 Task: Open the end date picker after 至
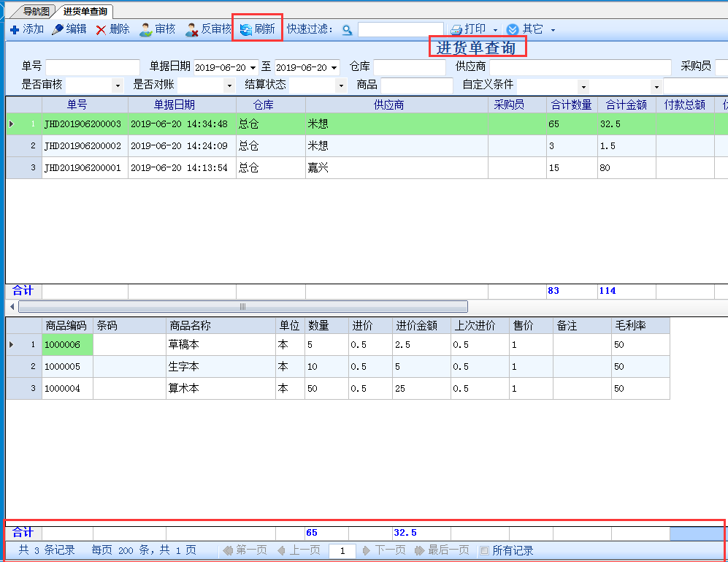(x=334, y=68)
